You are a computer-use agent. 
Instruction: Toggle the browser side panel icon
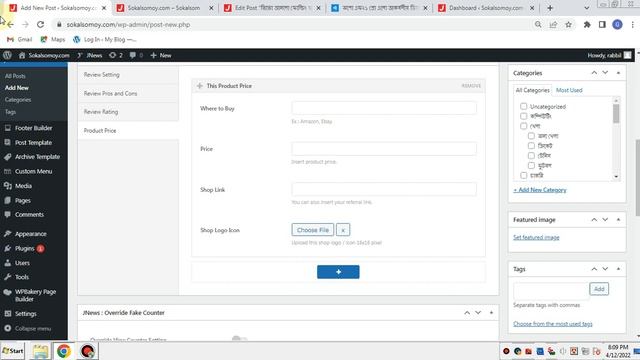(x=602, y=24)
